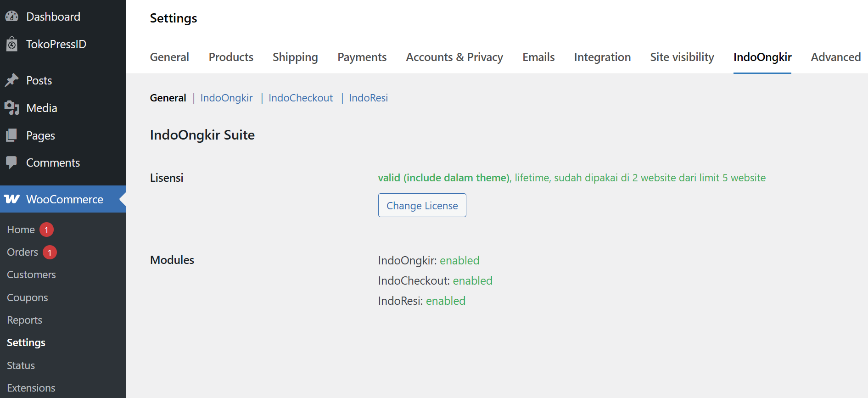Open the IndoResi sub-section link

pos(368,98)
